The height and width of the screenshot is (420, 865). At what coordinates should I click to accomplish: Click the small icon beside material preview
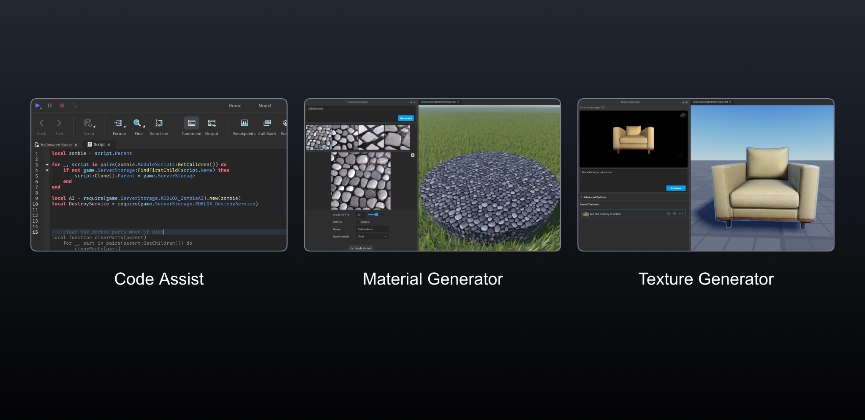pos(413,156)
